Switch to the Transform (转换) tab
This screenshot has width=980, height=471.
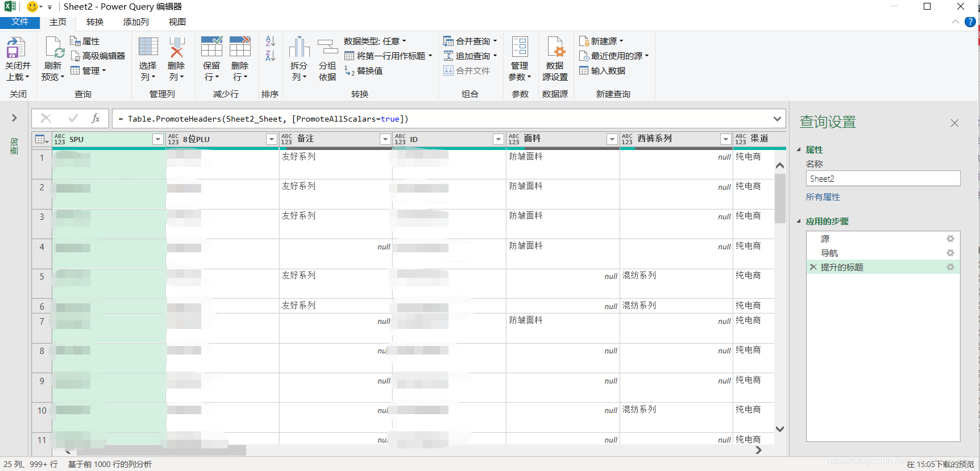coord(95,22)
